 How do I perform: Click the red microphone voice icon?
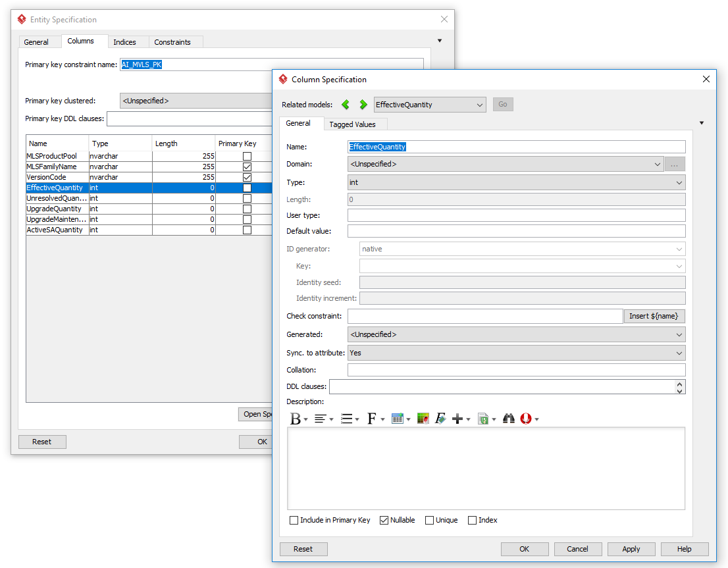click(525, 419)
